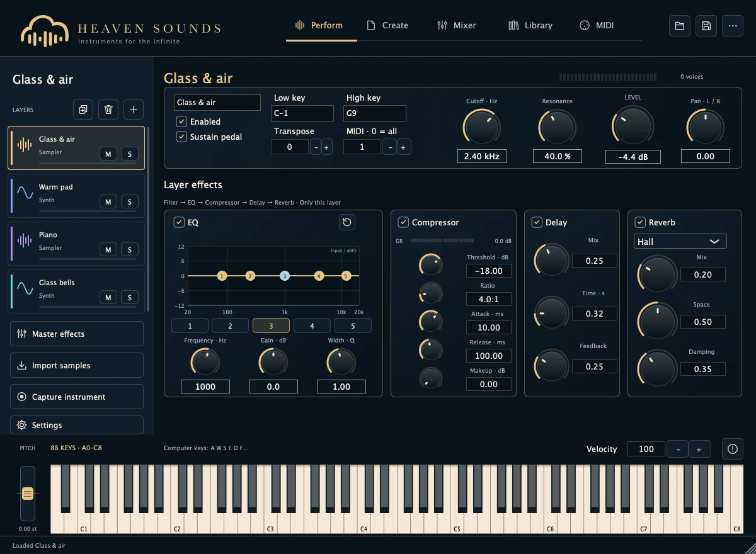Click the Import samples button
Image resolution: width=756 pixels, height=554 pixels.
click(x=77, y=365)
